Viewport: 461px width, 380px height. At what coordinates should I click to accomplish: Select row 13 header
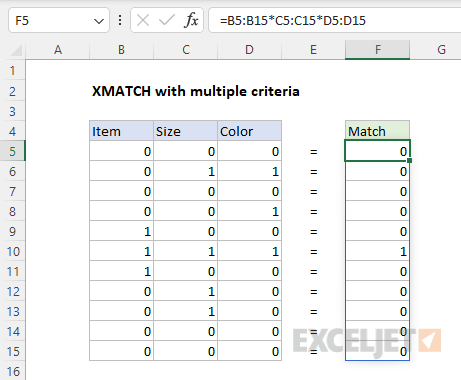pyautogui.click(x=13, y=311)
